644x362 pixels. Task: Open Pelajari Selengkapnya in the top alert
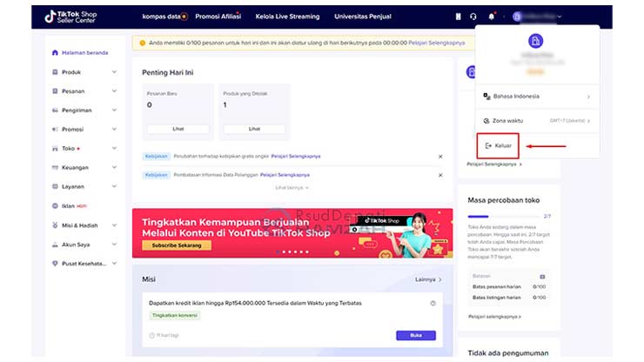[437, 43]
